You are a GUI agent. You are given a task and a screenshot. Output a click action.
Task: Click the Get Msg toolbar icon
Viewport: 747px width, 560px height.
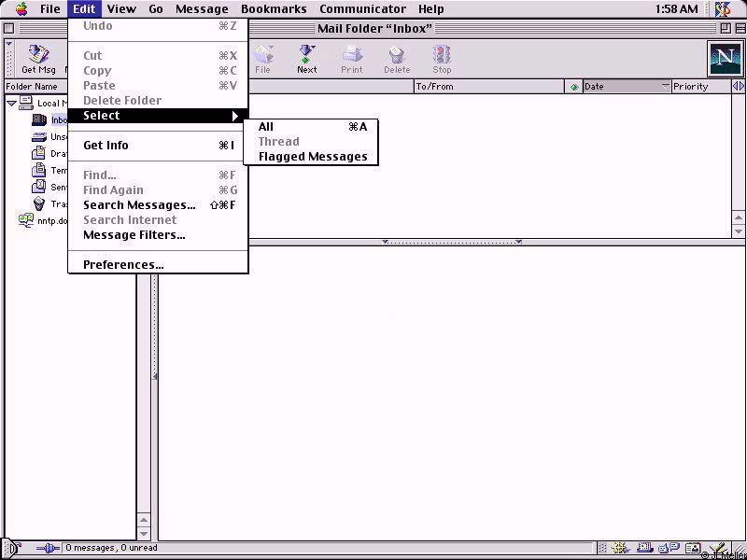coord(38,59)
